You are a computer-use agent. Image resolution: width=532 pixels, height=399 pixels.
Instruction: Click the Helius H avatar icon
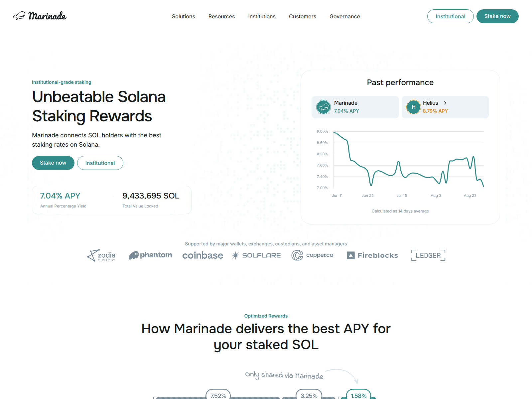click(x=414, y=107)
